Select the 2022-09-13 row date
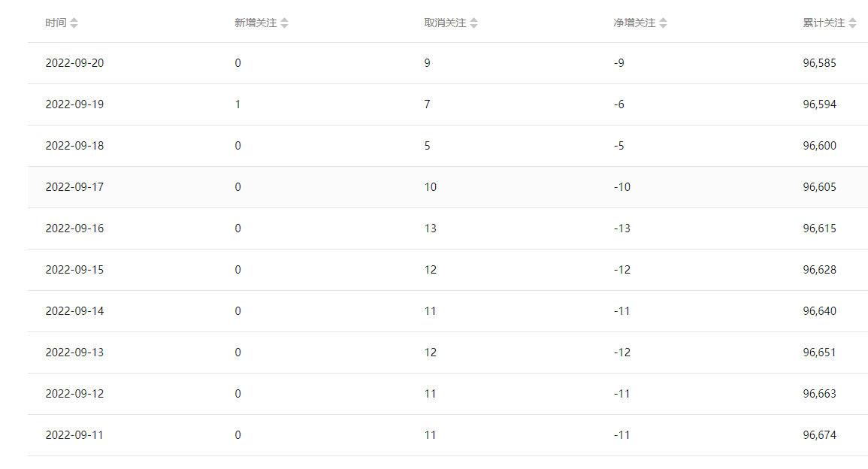868x469 pixels. pos(74,353)
